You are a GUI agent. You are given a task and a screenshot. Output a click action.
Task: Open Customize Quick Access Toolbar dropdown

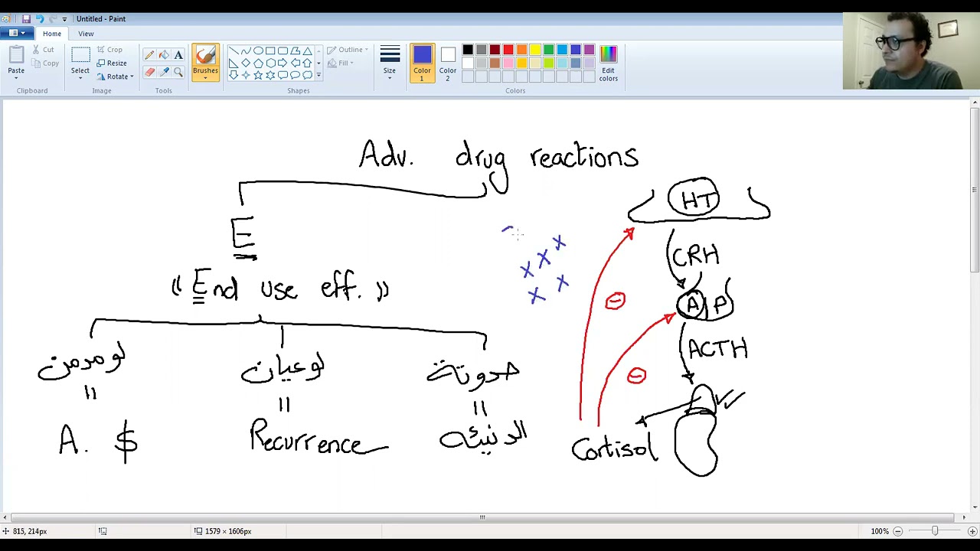pos(64,18)
